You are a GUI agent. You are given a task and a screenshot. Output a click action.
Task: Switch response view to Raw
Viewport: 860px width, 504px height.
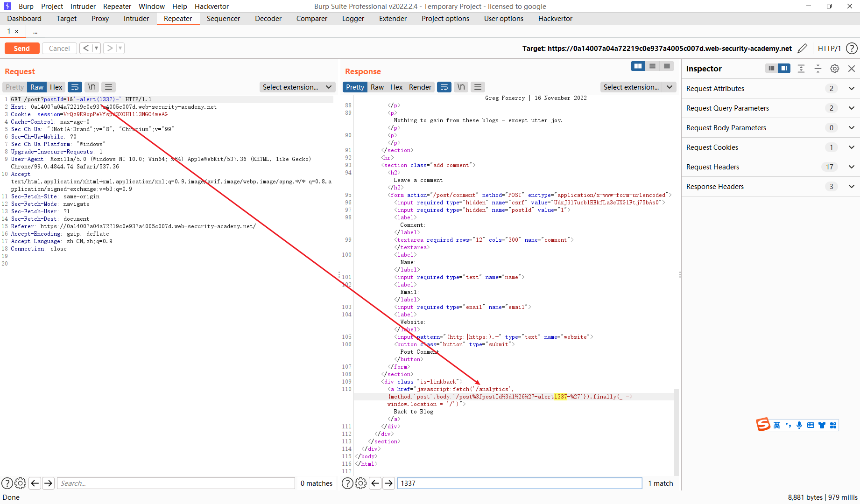(377, 87)
